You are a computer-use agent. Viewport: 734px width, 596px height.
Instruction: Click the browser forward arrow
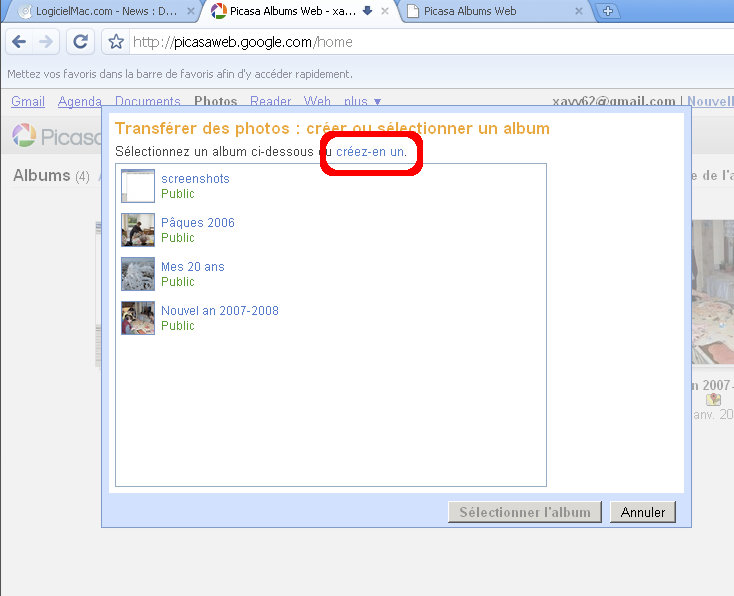point(46,42)
